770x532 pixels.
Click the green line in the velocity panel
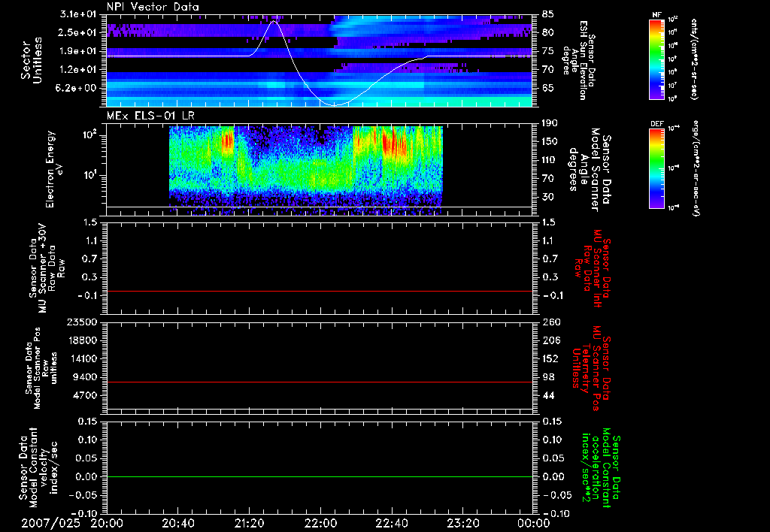[319, 476]
